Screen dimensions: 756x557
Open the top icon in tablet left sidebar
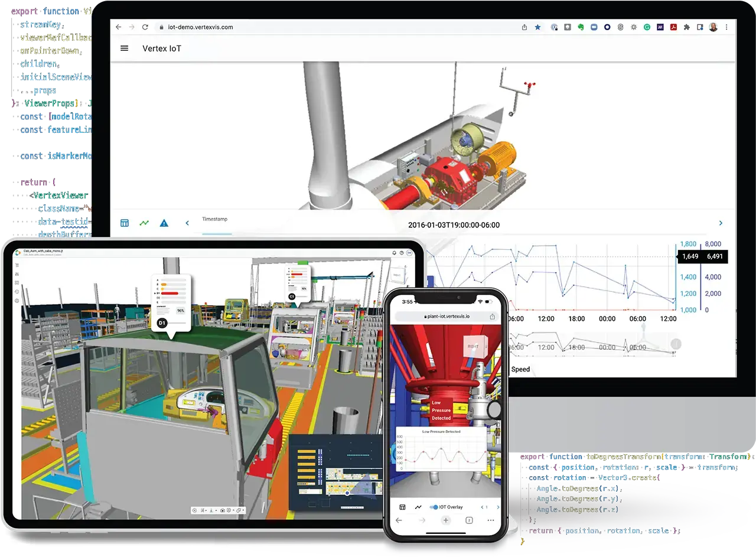(x=17, y=266)
